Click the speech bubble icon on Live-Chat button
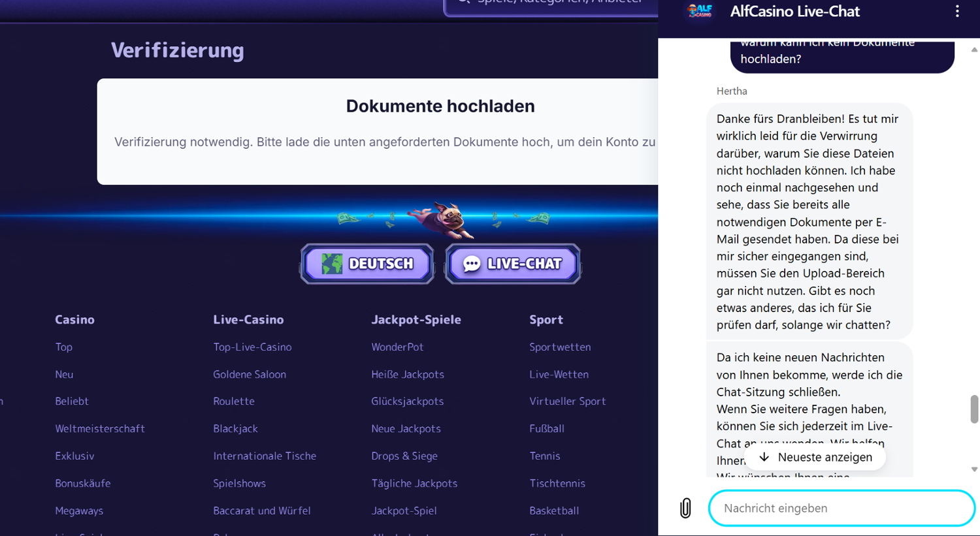Screen dimensions: 980x536 pyautogui.click(x=472, y=264)
